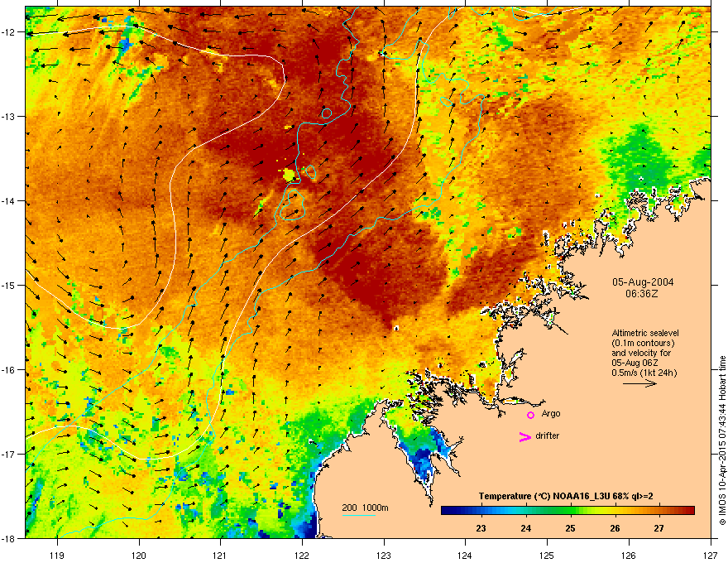Image resolution: width=728 pixels, height=563 pixels.
Task: Click the 'Argo' legend label
Action: point(551,413)
